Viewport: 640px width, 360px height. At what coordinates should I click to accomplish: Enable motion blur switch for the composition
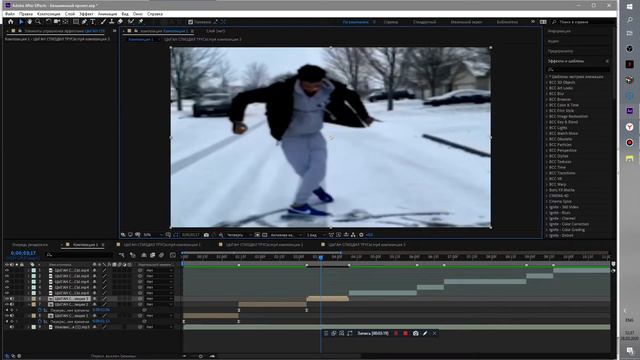(161, 255)
